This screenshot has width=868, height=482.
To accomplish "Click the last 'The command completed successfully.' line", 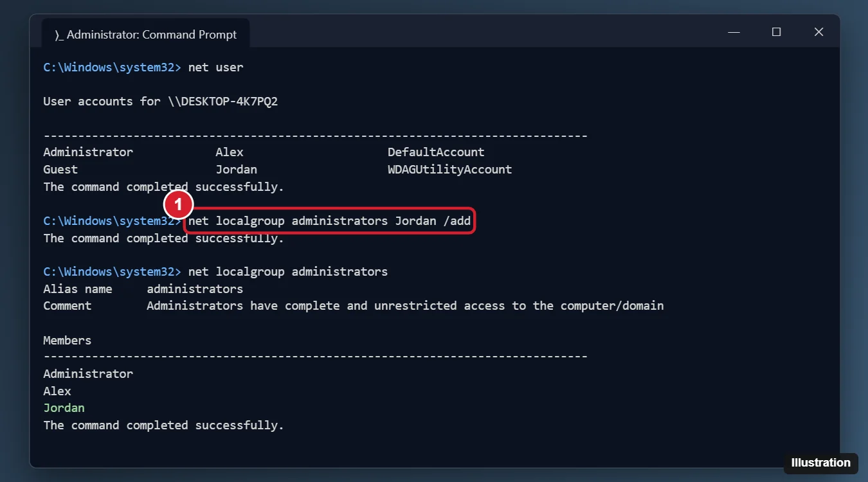I will (x=163, y=425).
